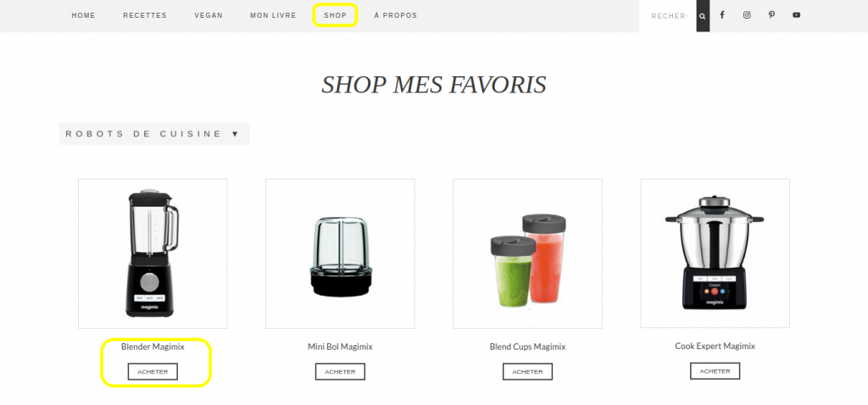Open the Blender Magimix product image
This screenshot has width=868, height=405.
[x=153, y=253]
